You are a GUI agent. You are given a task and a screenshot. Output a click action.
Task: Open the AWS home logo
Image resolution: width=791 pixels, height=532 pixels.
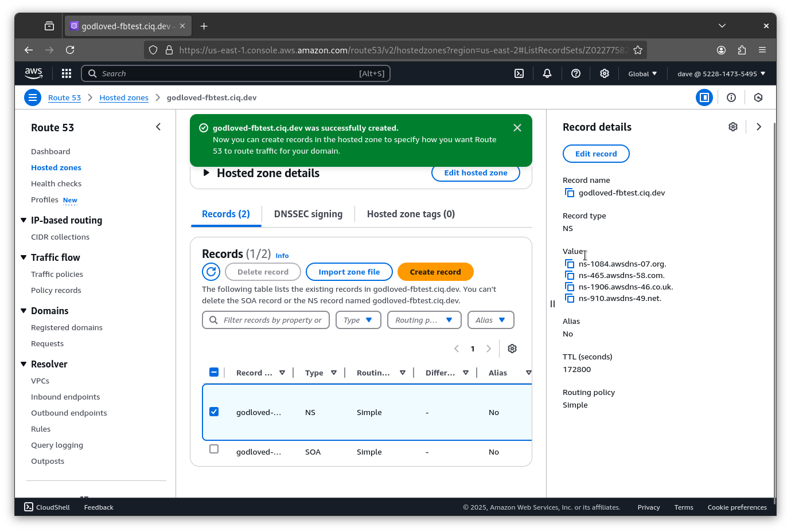point(34,73)
